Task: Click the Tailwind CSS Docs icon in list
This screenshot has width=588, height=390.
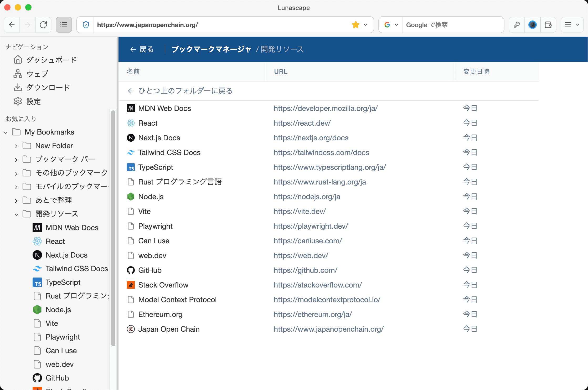Action: coord(131,152)
